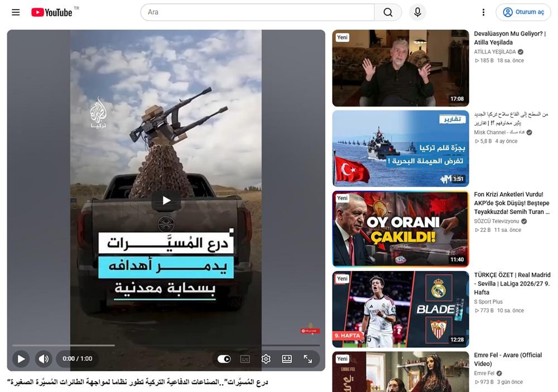The height and width of the screenshot is (392, 558).
Task: Click verified badge next to ATİLLA YEŞİLADA
Action: 521,52
